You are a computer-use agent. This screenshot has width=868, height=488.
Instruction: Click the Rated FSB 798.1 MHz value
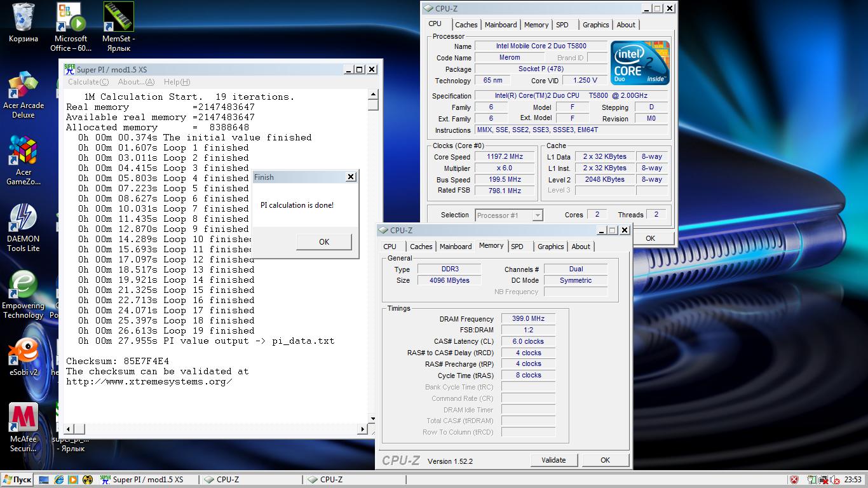pos(506,191)
